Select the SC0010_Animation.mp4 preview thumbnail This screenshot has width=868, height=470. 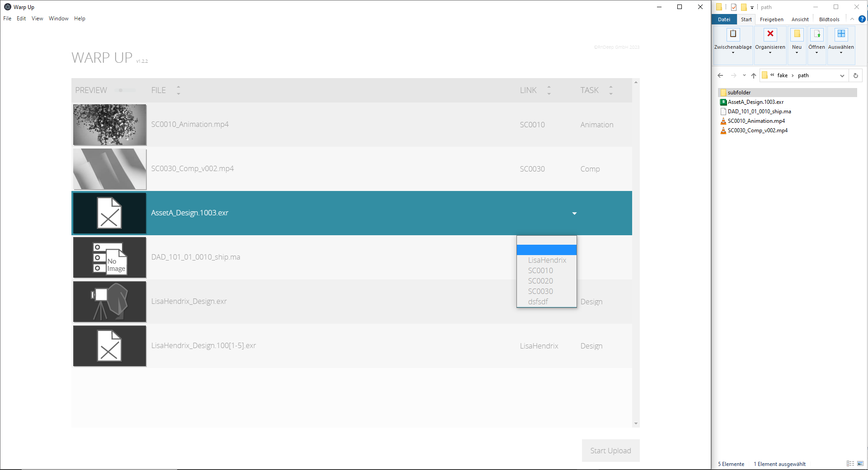click(110, 125)
